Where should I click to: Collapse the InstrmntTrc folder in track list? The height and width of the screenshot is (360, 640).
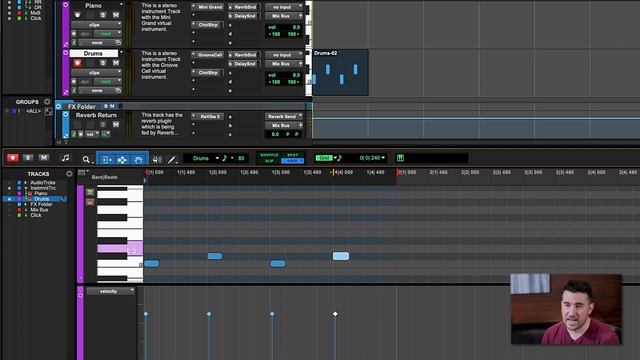(26, 188)
